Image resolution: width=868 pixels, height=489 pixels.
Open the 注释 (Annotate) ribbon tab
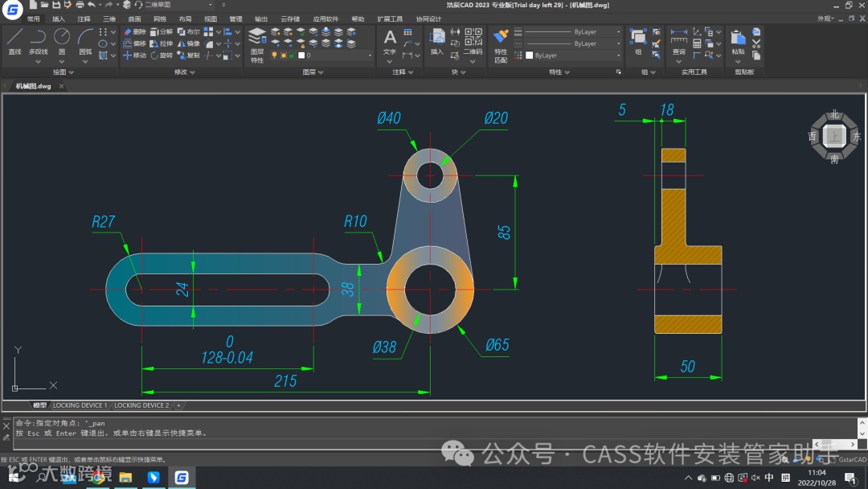(84, 18)
